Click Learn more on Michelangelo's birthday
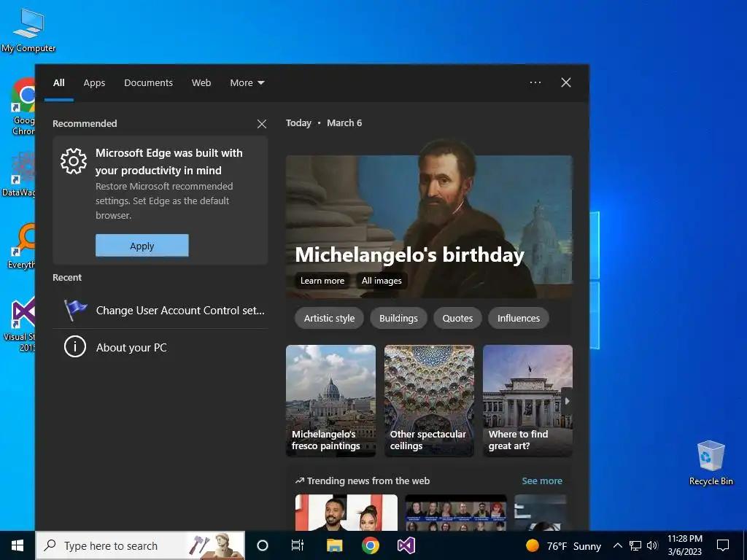Viewport: 747px width, 560px height. (x=322, y=281)
